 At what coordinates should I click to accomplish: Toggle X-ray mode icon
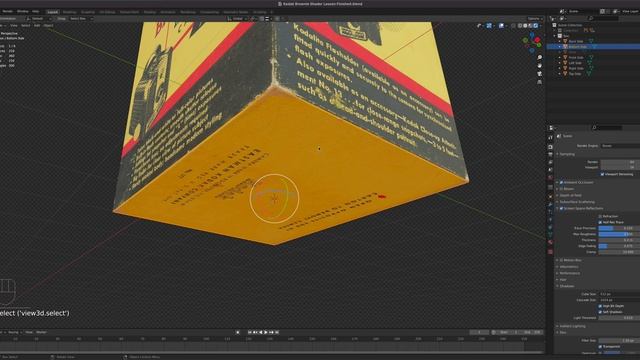pos(513,26)
